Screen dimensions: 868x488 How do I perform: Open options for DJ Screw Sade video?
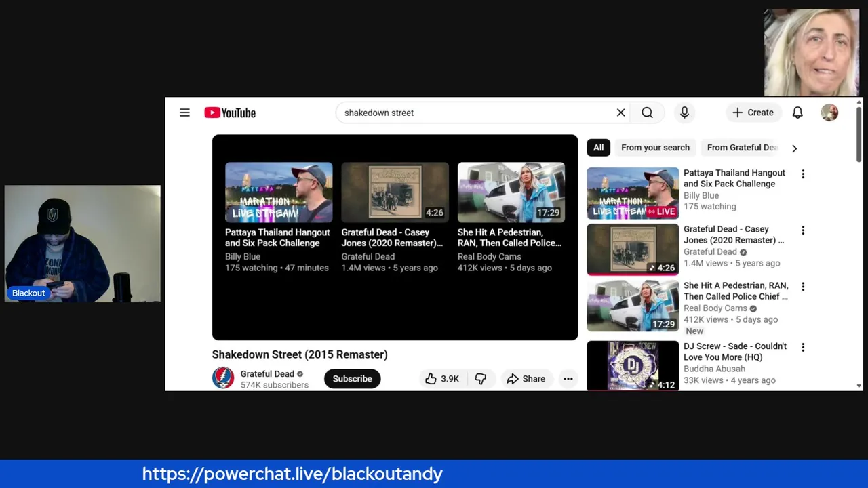pyautogui.click(x=803, y=348)
